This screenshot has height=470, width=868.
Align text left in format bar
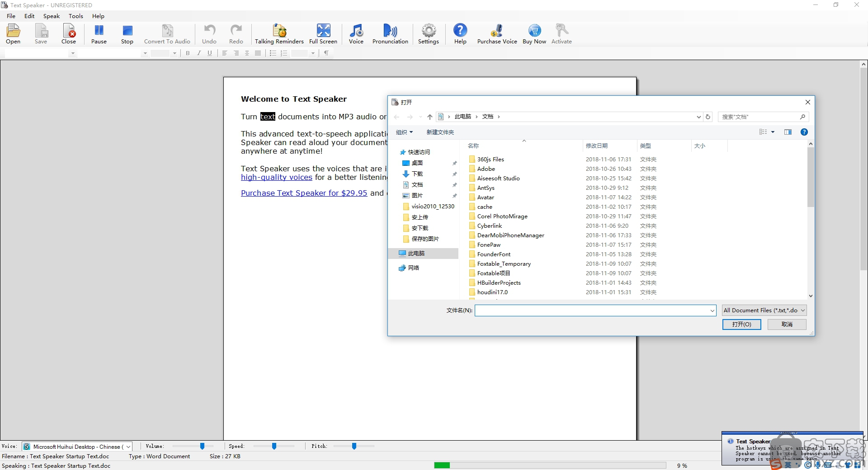[x=225, y=53]
